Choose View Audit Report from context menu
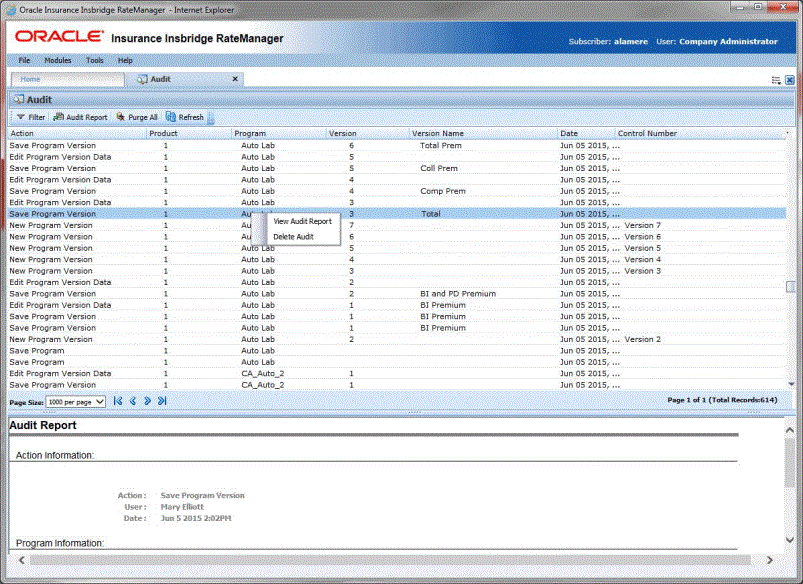 click(x=302, y=221)
